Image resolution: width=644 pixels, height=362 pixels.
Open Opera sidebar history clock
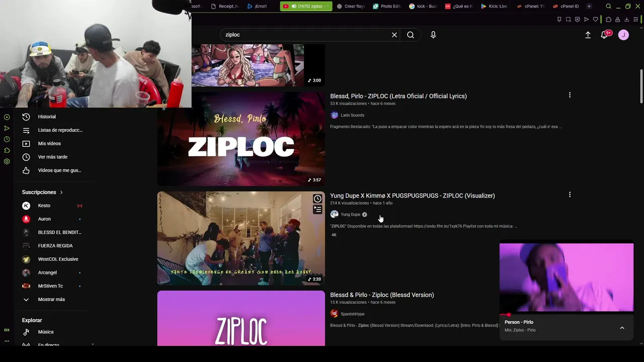pos(7,139)
